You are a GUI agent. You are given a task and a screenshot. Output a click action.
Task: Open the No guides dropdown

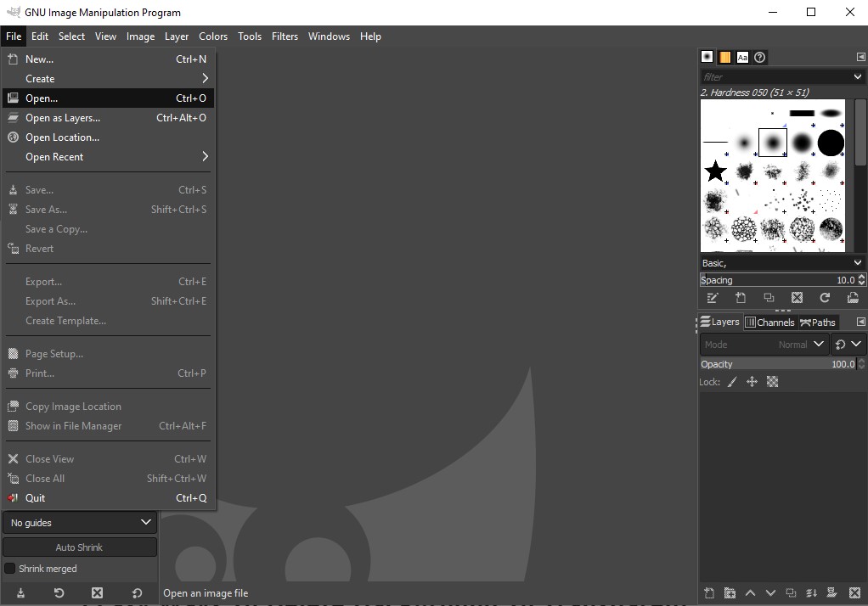click(79, 522)
